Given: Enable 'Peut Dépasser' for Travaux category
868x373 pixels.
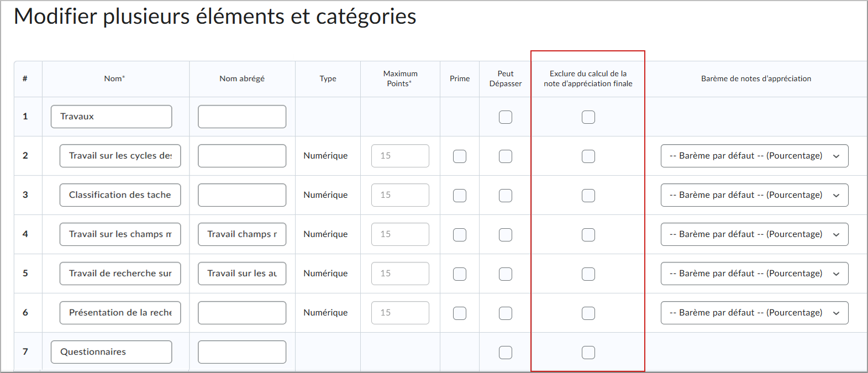Looking at the screenshot, I should pos(505,117).
